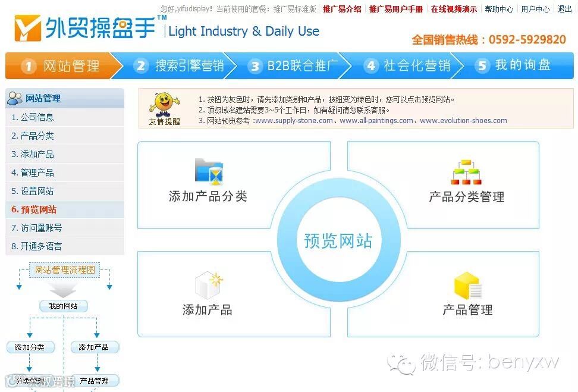Click the add product white box icon
The image size is (578, 392).
point(209,285)
